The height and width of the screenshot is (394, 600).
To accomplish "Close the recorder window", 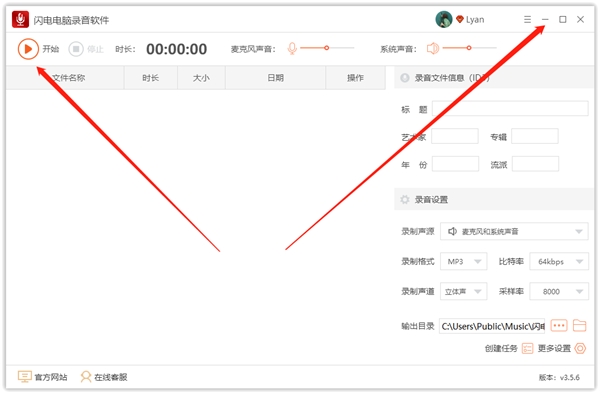I will 580,20.
